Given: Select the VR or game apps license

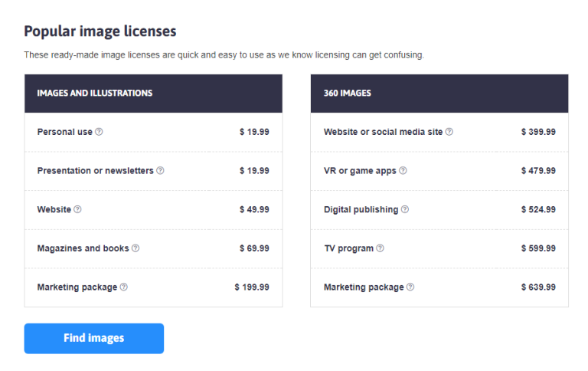Looking at the screenshot, I should coord(360,171).
